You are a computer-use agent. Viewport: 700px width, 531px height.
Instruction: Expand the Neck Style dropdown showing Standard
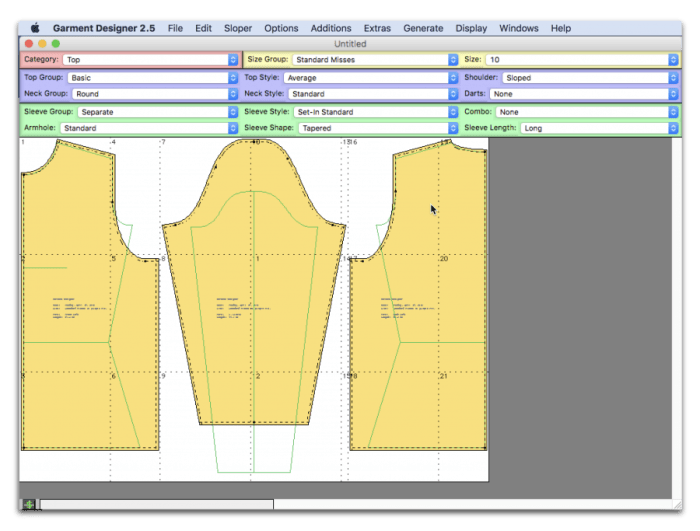tap(373, 94)
